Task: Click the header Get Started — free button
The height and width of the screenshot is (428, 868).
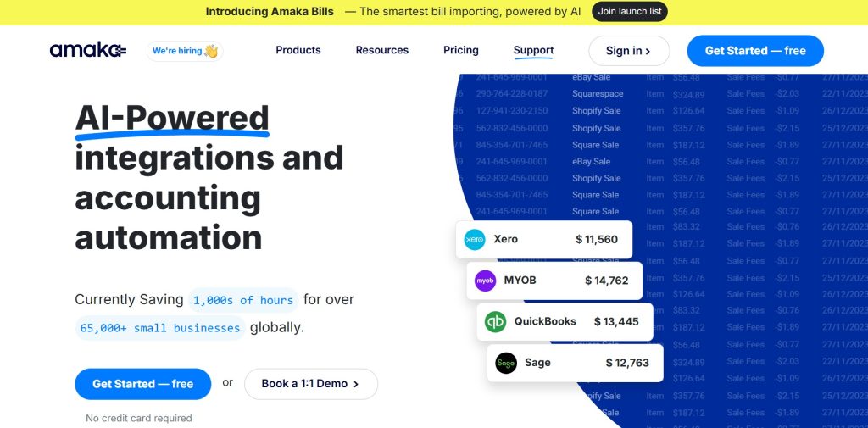Action: coord(755,51)
